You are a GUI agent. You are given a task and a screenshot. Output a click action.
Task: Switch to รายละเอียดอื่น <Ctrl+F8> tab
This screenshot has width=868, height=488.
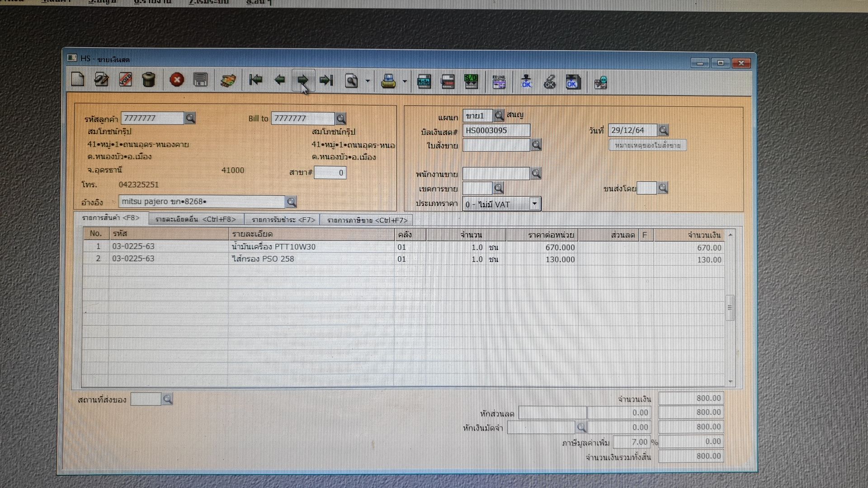pos(195,219)
